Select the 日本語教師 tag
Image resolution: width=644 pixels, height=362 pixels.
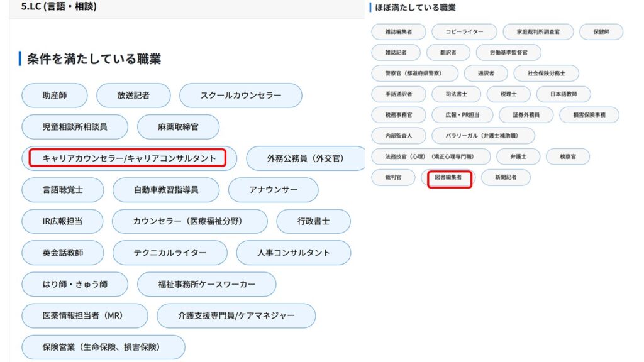pos(563,94)
